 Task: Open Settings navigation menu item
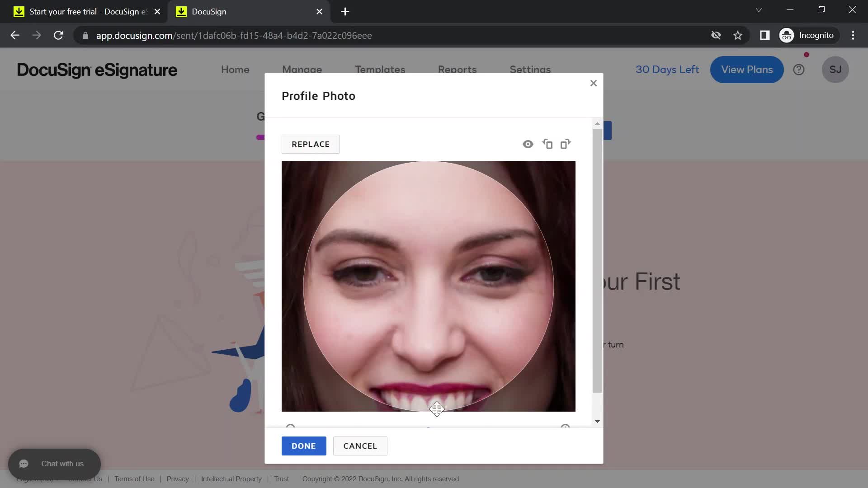click(x=530, y=69)
